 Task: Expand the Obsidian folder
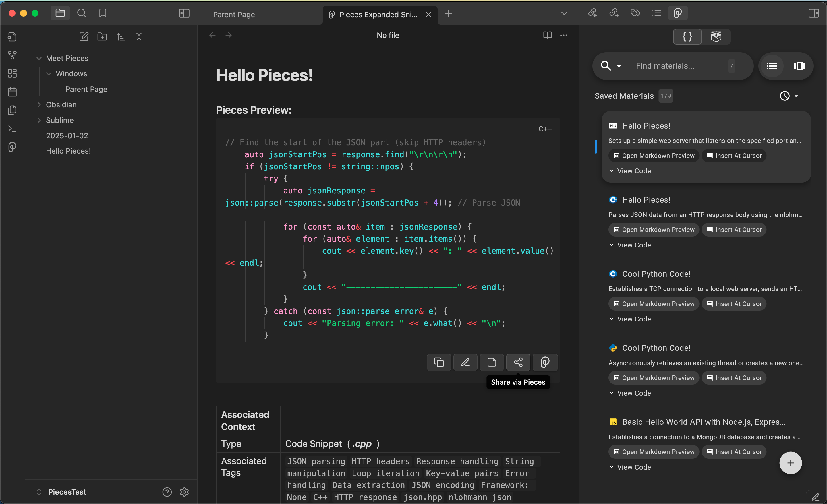pos(39,105)
